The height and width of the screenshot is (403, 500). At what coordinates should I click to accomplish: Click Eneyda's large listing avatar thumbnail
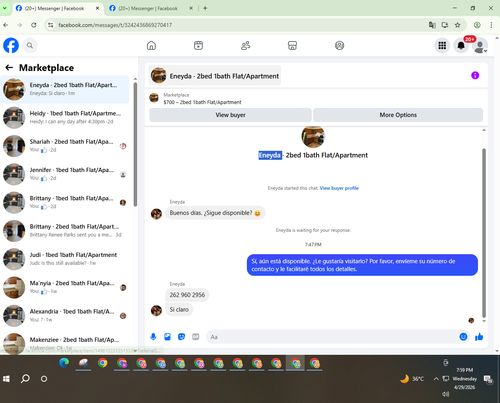pos(313,137)
